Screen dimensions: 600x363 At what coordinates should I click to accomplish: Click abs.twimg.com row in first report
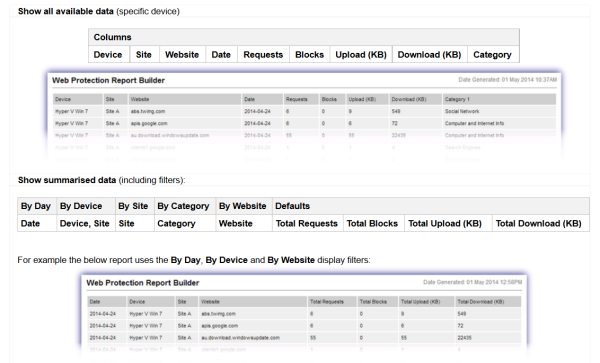304,111
